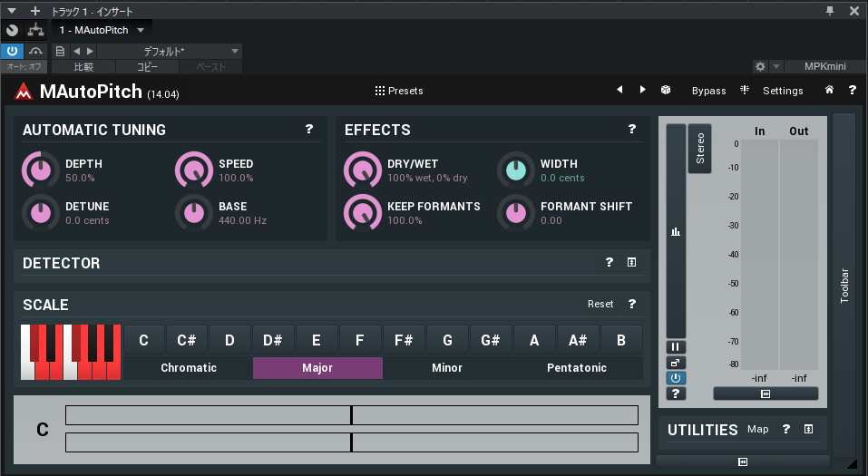Open the デフォルト preset dropdown
This screenshot has height=476, width=868.
(169, 52)
